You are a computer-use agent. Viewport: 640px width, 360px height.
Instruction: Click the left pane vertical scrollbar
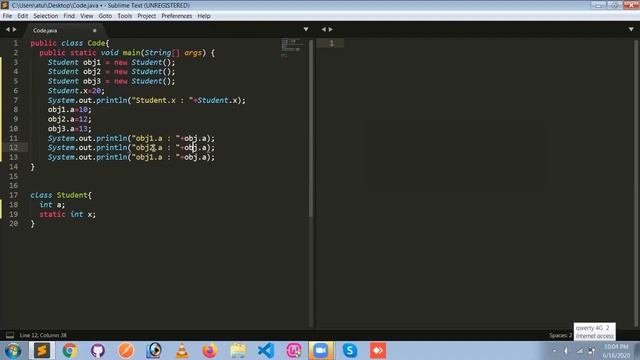point(311,129)
